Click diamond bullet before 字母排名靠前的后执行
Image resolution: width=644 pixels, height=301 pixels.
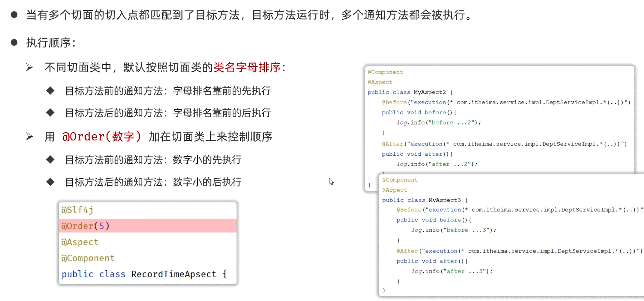pyautogui.click(x=51, y=112)
